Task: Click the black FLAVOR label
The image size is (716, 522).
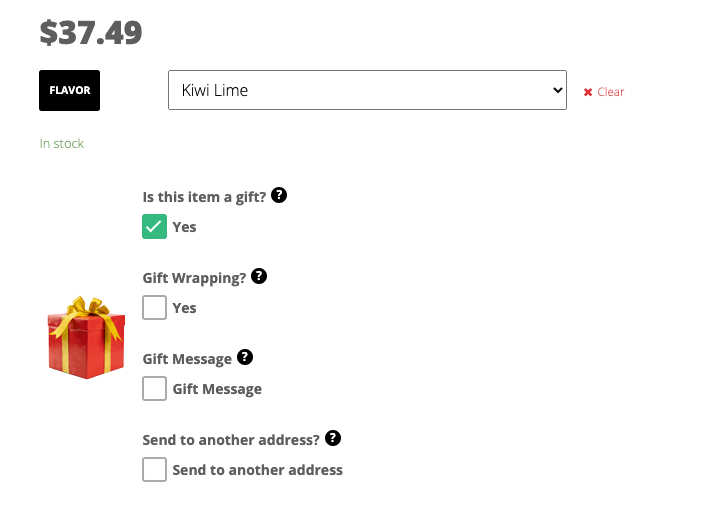Action: [69, 90]
